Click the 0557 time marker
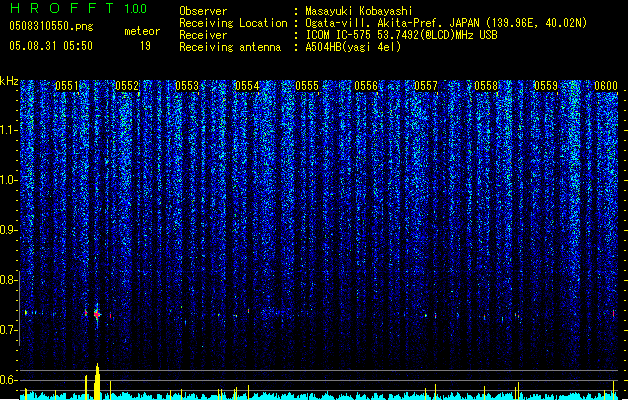This screenshot has width=629, height=400. tap(426, 86)
